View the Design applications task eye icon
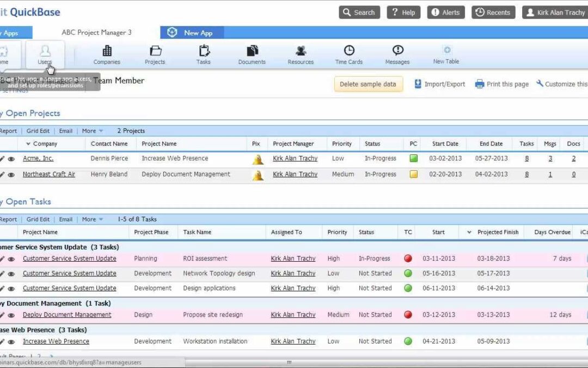The image size is (588, 368). [11, 289]
